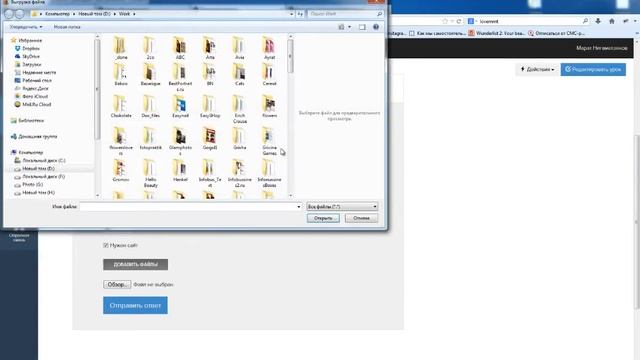The width and height of the screenshot is (640, 360).
Task: Select the Henkel folder
Action: click(180, 171)
